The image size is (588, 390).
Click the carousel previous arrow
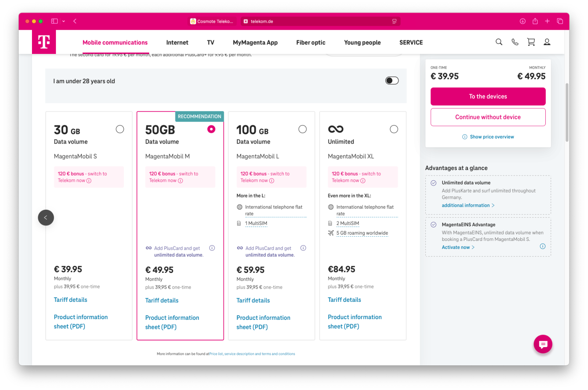[46, 217]
